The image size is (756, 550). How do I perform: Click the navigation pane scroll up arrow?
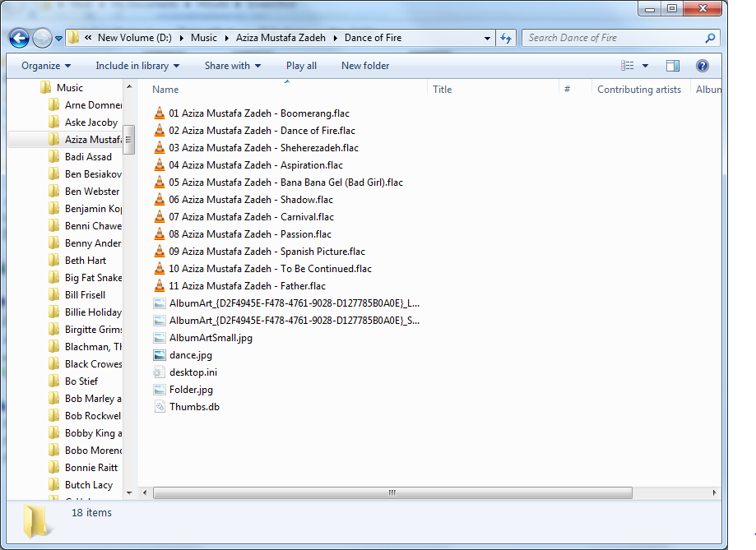point(129,87)
